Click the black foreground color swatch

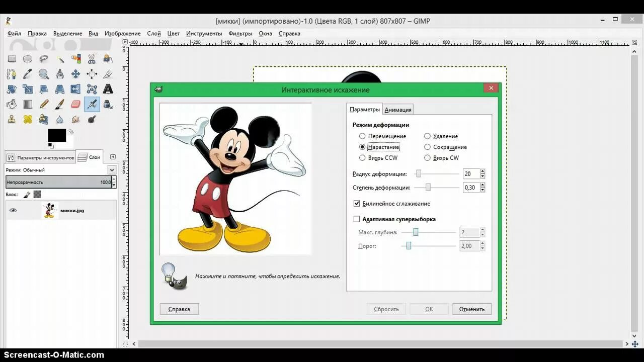[57, 135]
